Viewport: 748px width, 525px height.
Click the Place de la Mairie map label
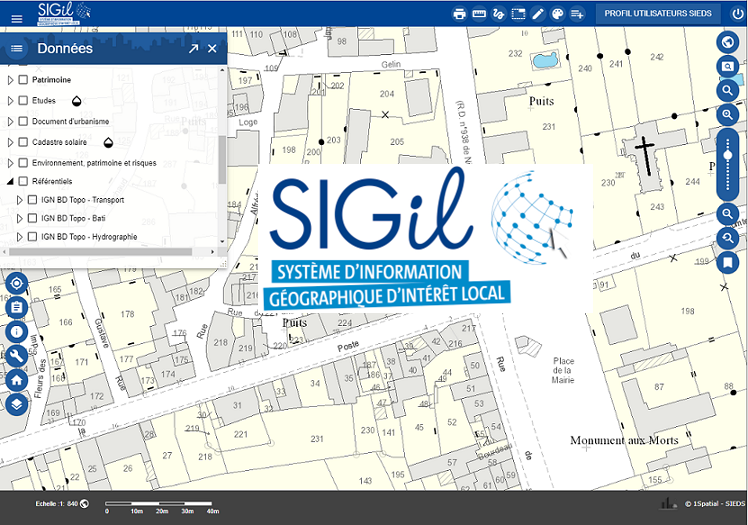pyautogui.click(x=563, y=371)
